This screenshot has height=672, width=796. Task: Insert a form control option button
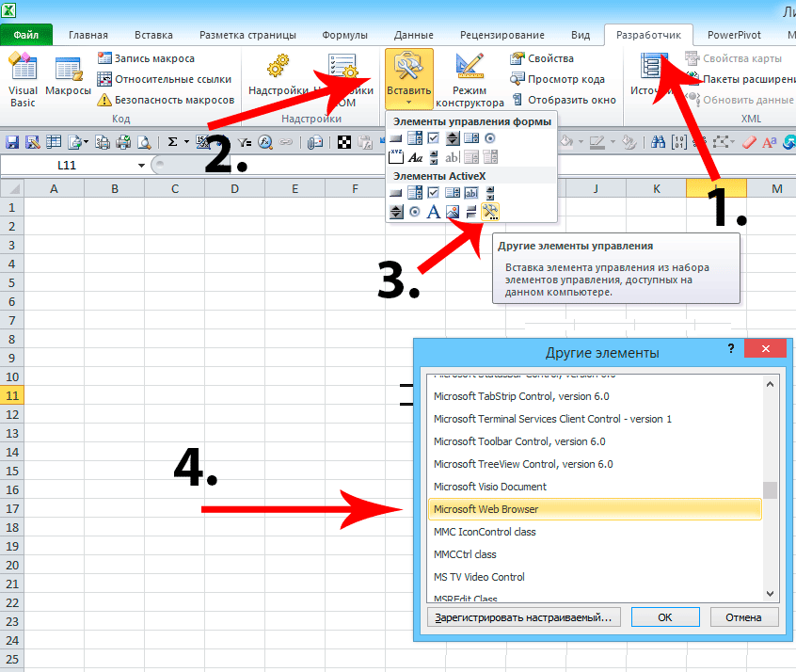click(490, 138)
